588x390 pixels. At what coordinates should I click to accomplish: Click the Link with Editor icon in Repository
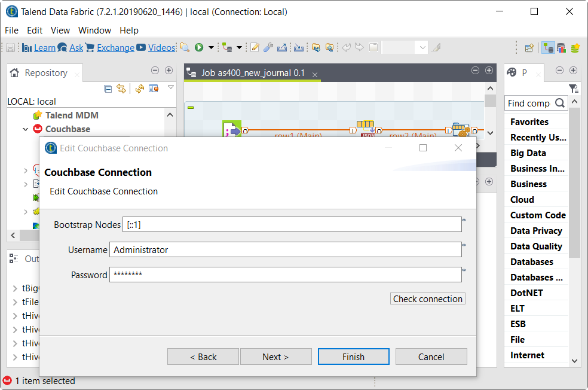coord(121,89)
